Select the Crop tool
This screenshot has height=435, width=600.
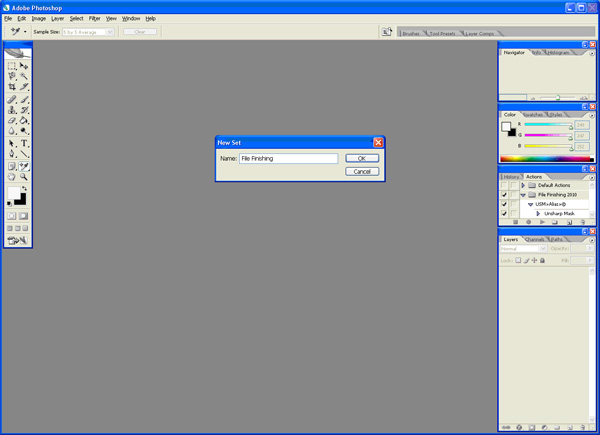click(x=12, y=88)
